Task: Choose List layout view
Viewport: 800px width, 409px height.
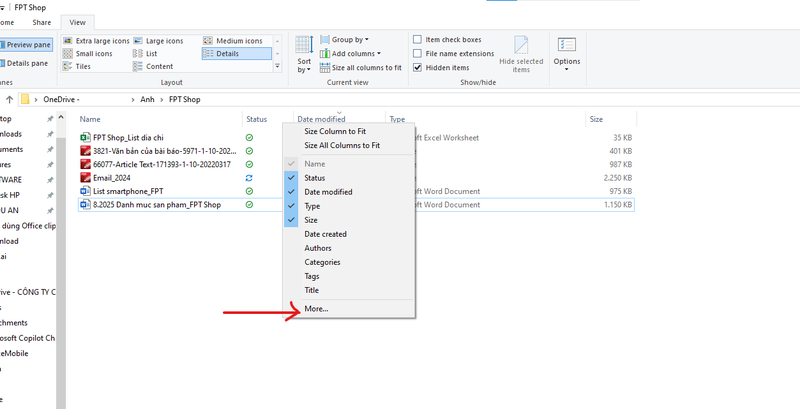Action: [145, 54]
